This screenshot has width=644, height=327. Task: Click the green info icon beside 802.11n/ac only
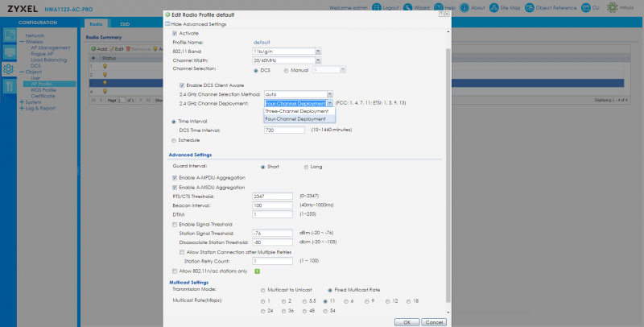point(257,271)
